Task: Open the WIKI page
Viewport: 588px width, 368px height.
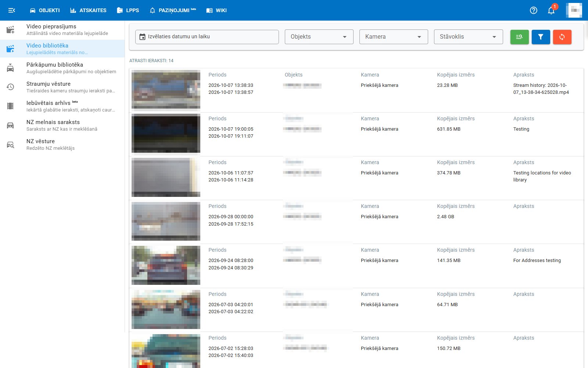Action: [216, 10]
